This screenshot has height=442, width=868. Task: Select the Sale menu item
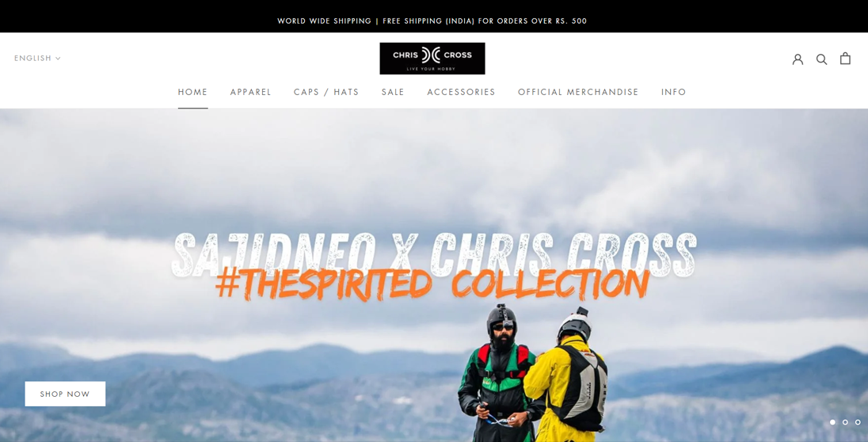[x=393, y=92]
